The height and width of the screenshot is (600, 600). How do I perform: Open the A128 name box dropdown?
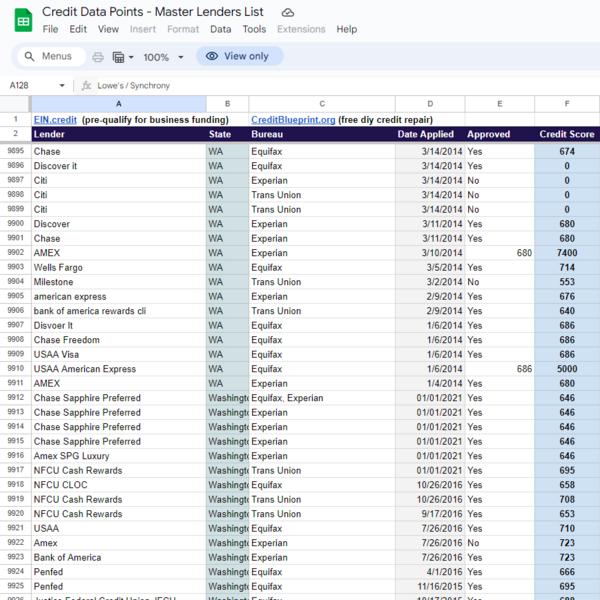(62, 85)
